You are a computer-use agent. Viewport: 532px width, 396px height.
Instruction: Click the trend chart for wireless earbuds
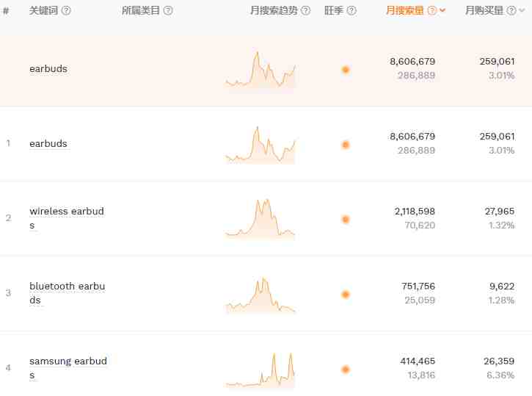pyautogui.click(x=260, y=219)
